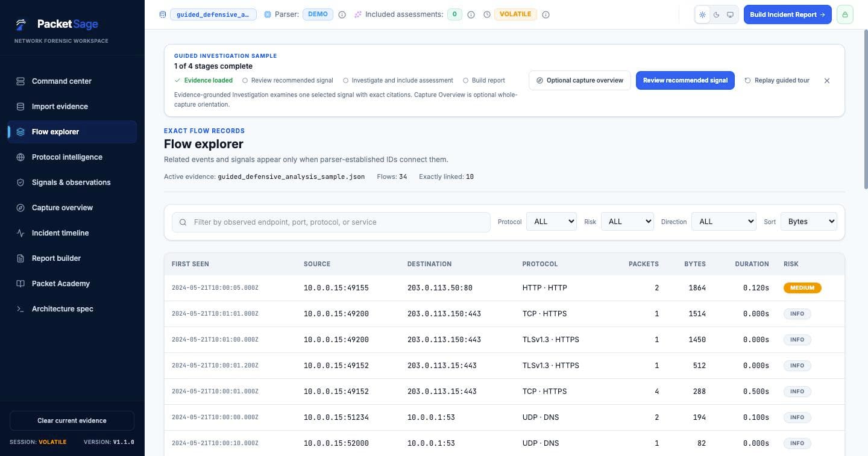Open Incident timeline in navigation
Image resolution: width=868 pixels, height=456 pixels.
pos(72,233)
